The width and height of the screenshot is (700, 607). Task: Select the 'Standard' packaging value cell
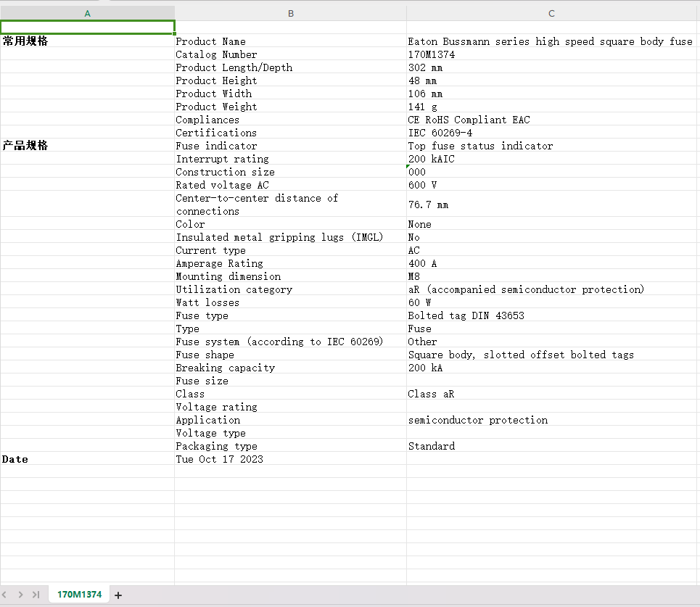tap(551, 446)
